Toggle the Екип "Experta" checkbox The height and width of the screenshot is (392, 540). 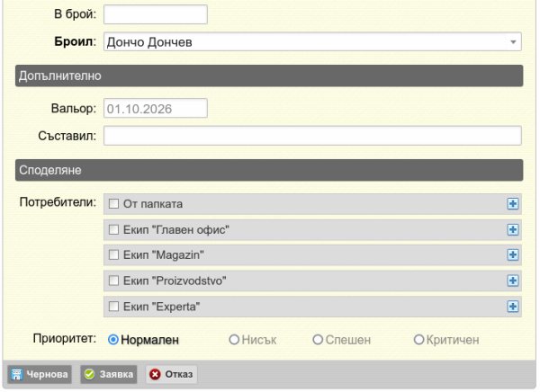(x=113, y=307)
